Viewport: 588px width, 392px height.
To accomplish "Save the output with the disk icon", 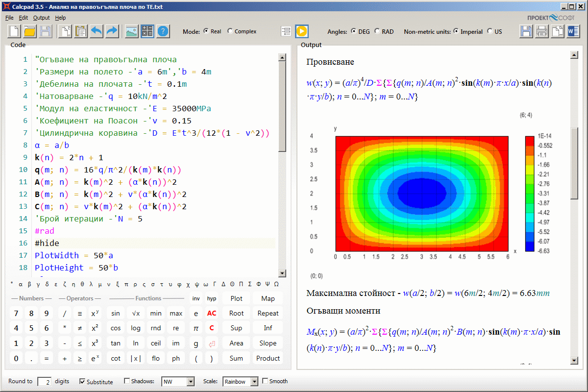I will click(526, 31).
